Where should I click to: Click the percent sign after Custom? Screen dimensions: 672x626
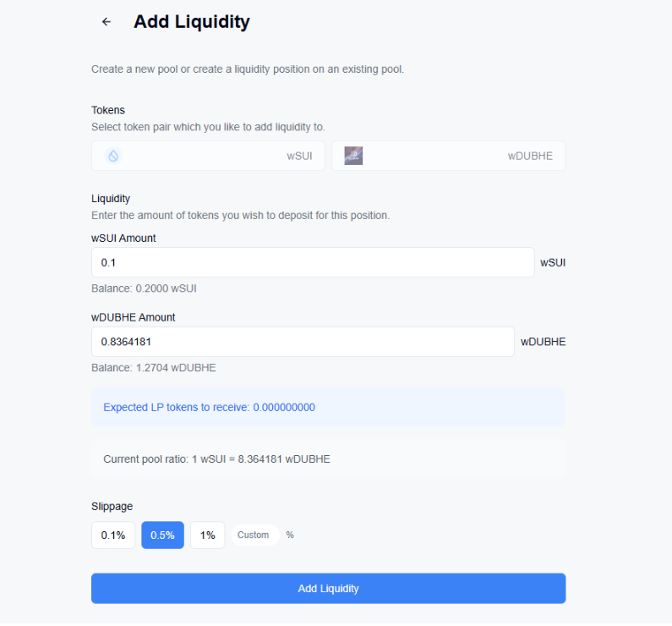290,535
